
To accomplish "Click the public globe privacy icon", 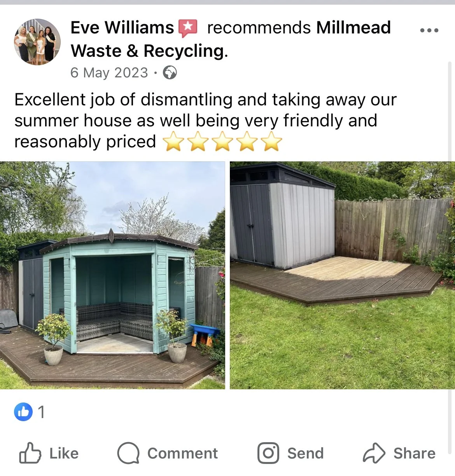I will click(x=170, y=73).
